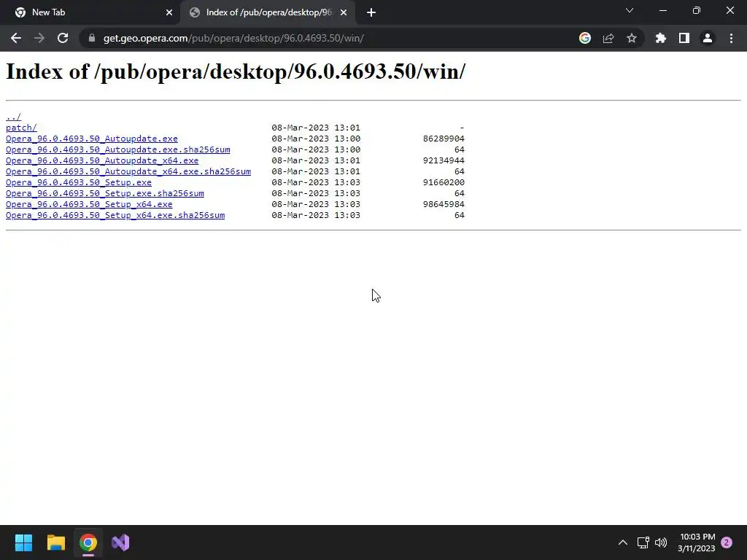The width and height of the screenshot is (747, 560).
Task: Open the profile avatar menu
Action: (x=708, y=38)
